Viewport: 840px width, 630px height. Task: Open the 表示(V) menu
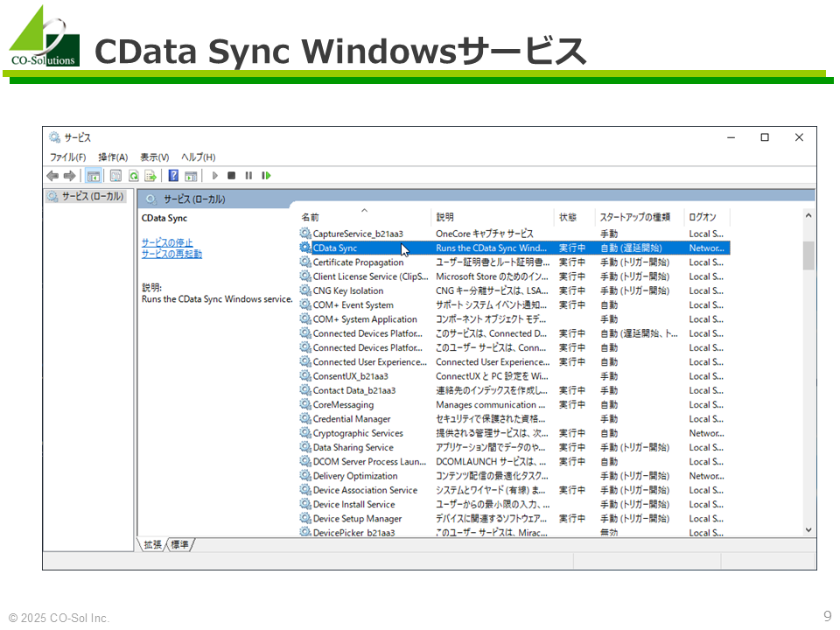[154, 157]
